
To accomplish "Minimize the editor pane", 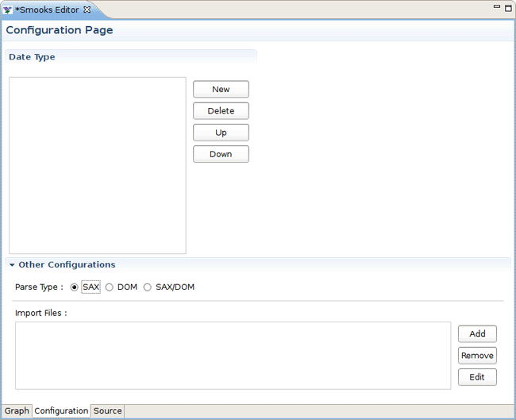I will pyautogui.click(x=497, y=6).
